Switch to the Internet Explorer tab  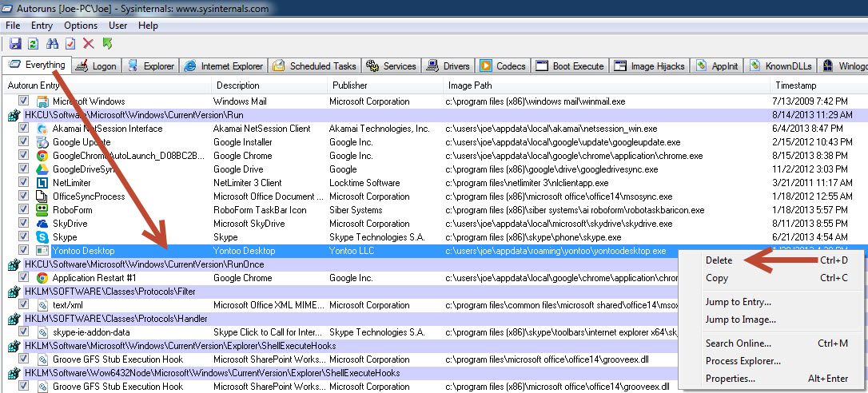224,65
